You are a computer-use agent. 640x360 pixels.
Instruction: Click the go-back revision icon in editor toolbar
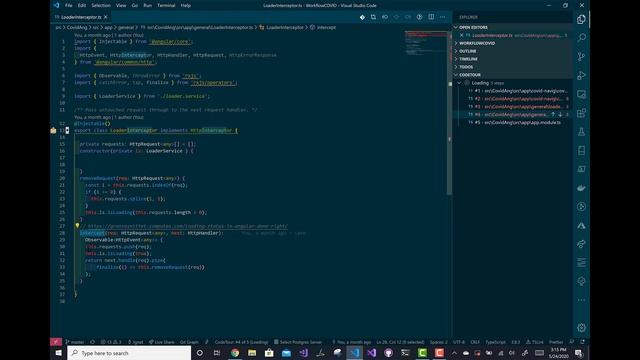(385, 17)
